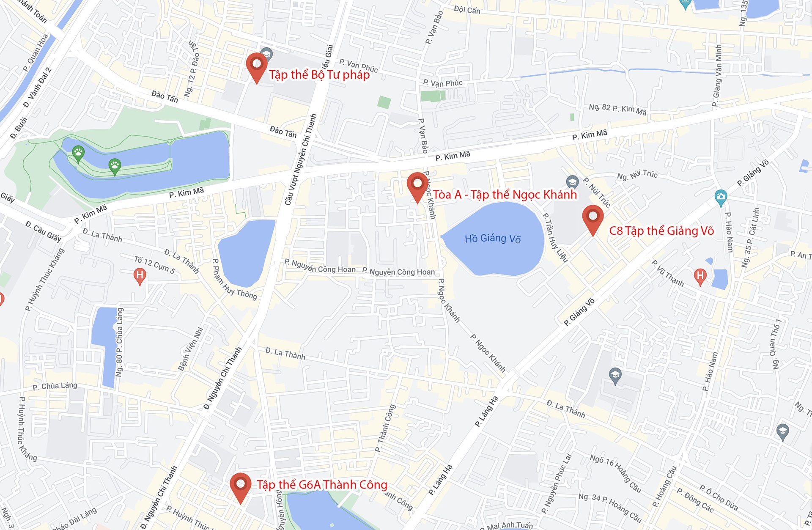Click the C8 Tập thể Giảng Võ text label
Image resolution: width=812 pixels, height=530 pixels.
pos(661,231)
